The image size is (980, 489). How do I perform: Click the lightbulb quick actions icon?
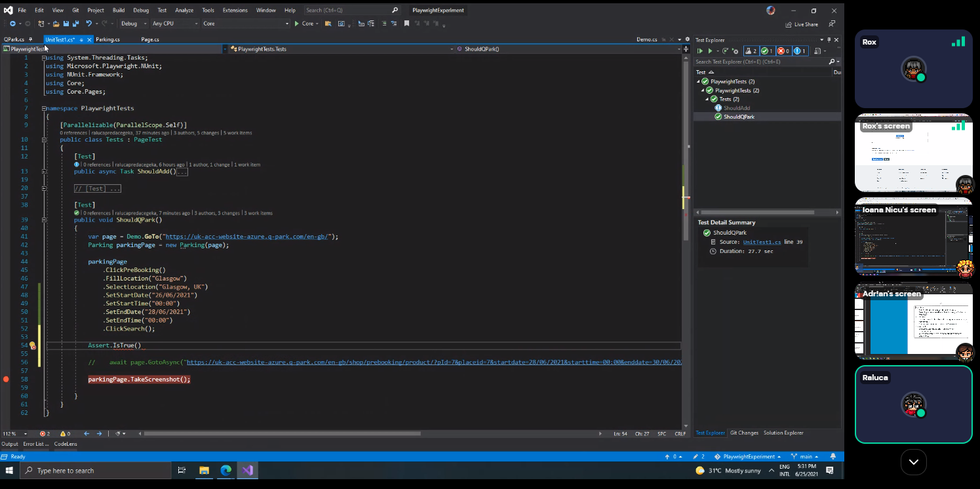click(x=32, y=345)
